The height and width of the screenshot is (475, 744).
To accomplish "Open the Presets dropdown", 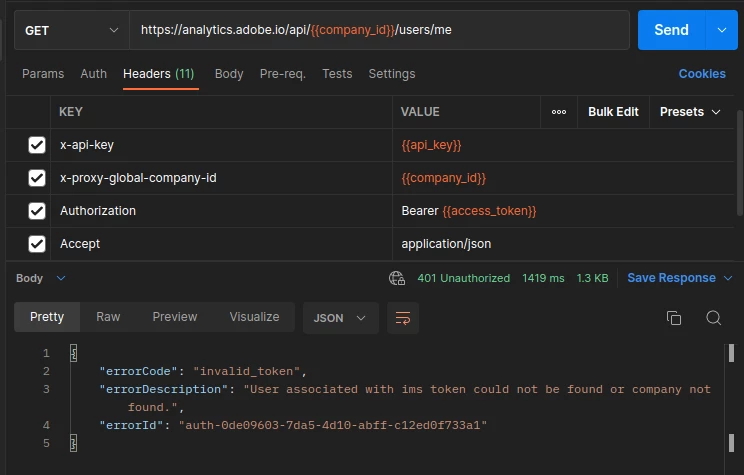I will point(690,112).
